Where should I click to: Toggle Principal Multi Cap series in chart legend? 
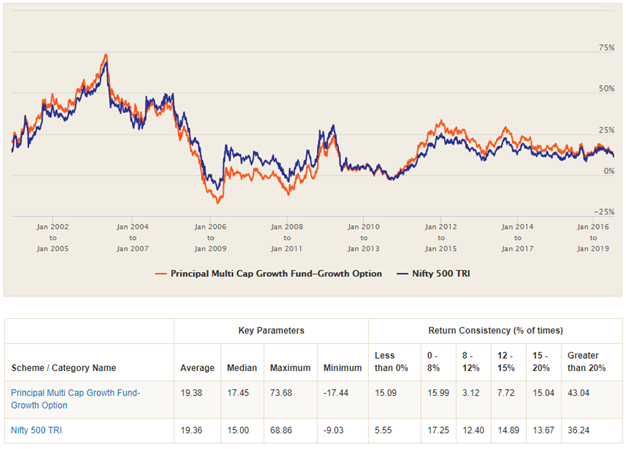pos(276,273)
